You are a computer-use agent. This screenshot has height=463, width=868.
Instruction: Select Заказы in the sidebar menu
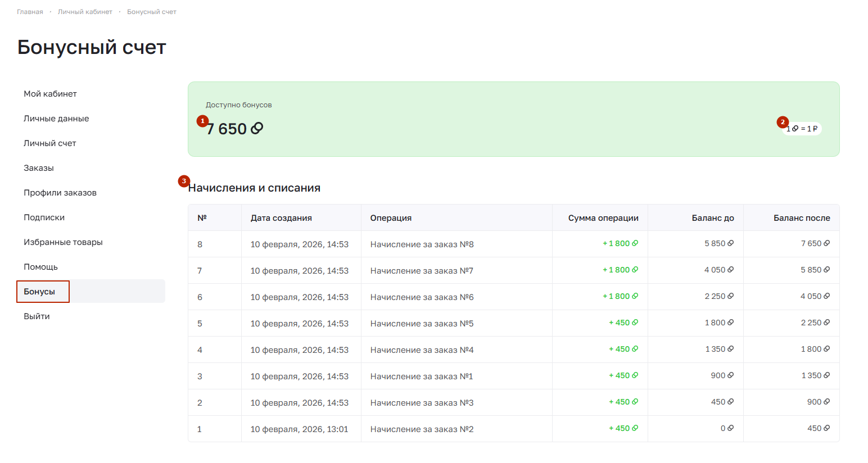point(39,168)
